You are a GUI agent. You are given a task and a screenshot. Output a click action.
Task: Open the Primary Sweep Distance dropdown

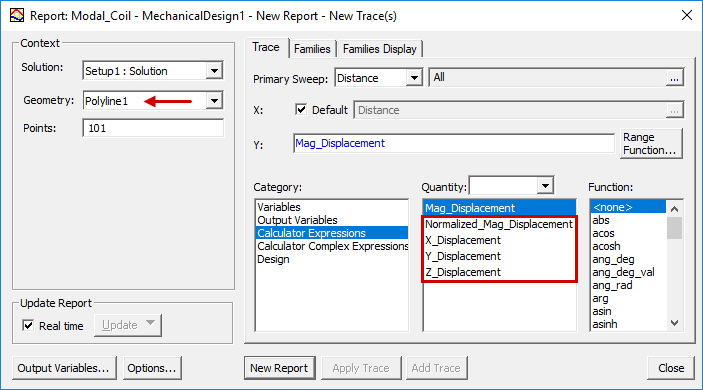(x=414, y=78)
